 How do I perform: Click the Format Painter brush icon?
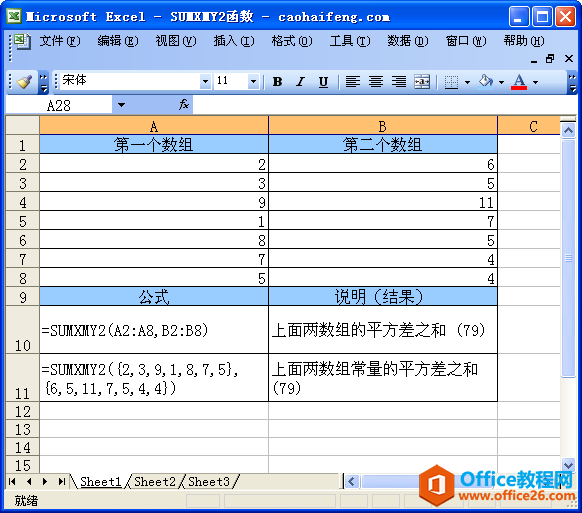tap(24, 81)
